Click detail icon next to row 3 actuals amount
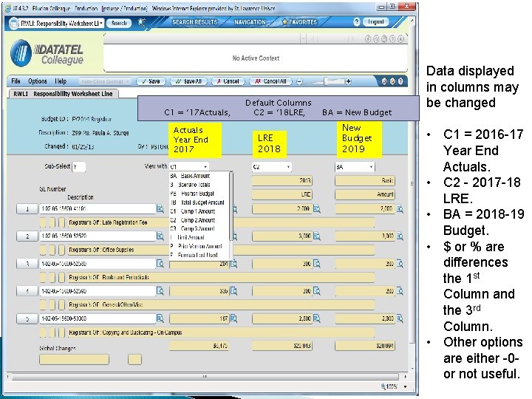This screenshot has width=532, height=399. click(233, 263)
